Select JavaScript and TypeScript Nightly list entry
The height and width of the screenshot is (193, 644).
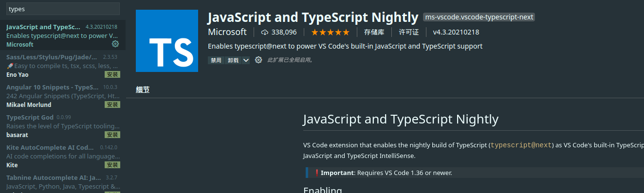point(63,35)
